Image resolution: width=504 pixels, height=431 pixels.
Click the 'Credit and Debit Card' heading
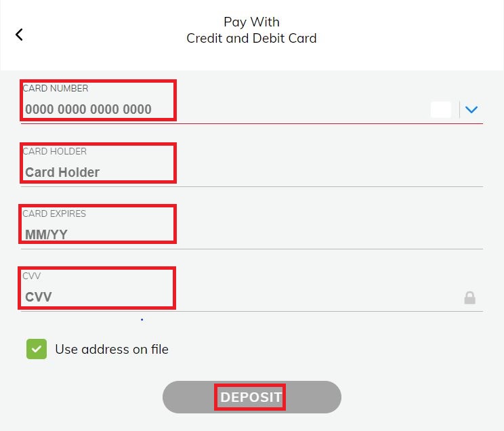pyautogui.click(x=251, y=39)
